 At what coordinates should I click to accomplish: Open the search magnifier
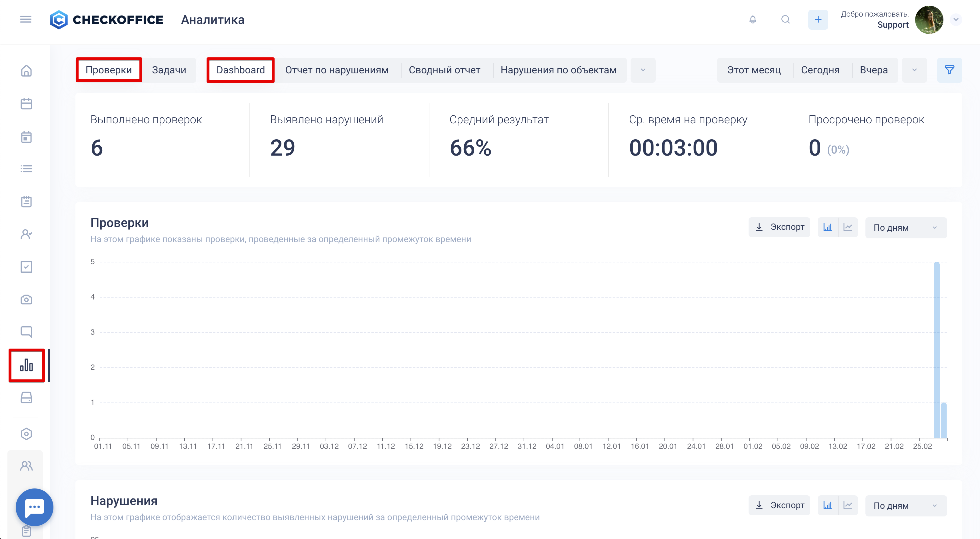tap(785, 19)
